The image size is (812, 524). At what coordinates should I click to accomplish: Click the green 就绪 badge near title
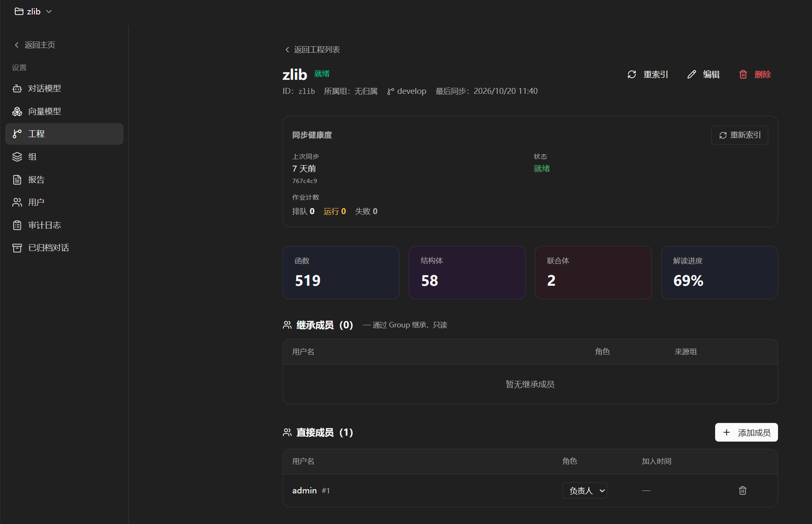click(322, 74)
